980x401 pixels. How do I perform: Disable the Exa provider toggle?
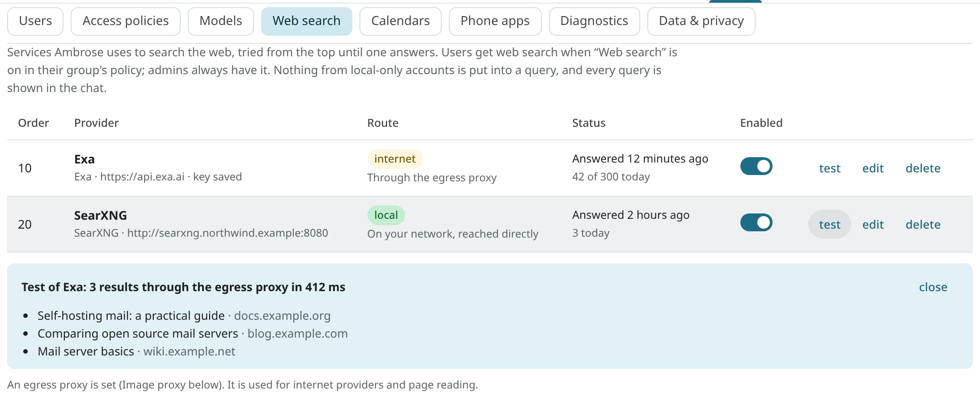point(756,166)
